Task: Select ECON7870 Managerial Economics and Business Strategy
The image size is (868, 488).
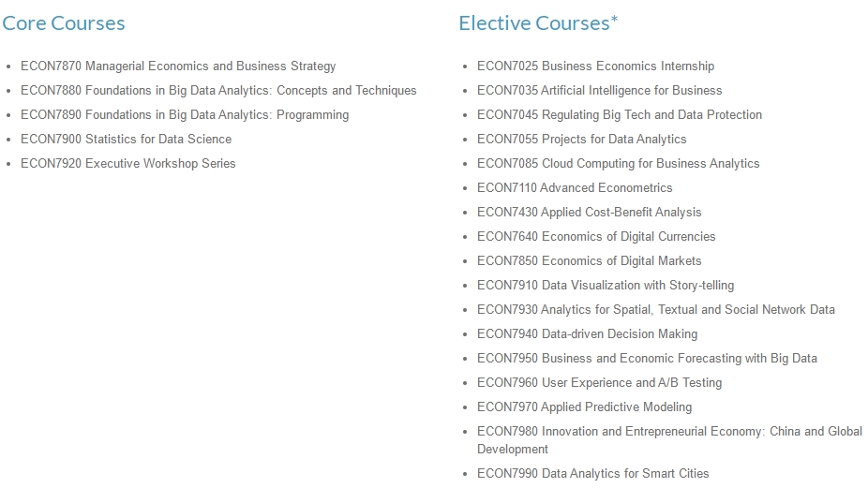Action: coord(178,67)
